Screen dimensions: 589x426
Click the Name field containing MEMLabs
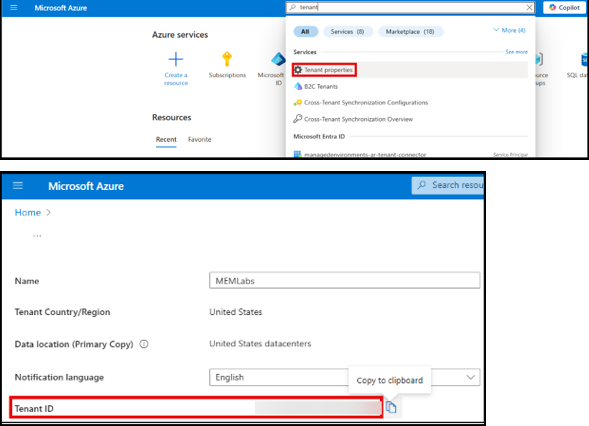point(344,281)
